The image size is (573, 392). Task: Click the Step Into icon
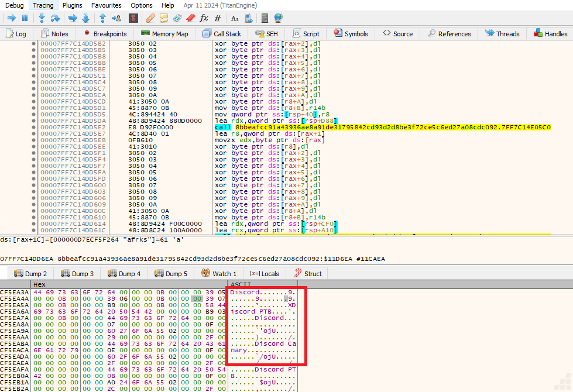pyautogui.click(x=42, y=18)
